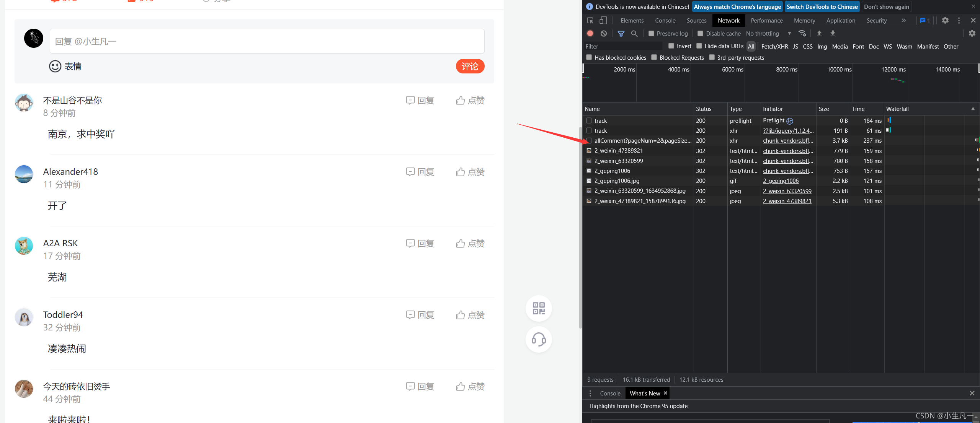Click the record network requests icon
Viewport: 980px width, 423px height.
coord(591,33)
